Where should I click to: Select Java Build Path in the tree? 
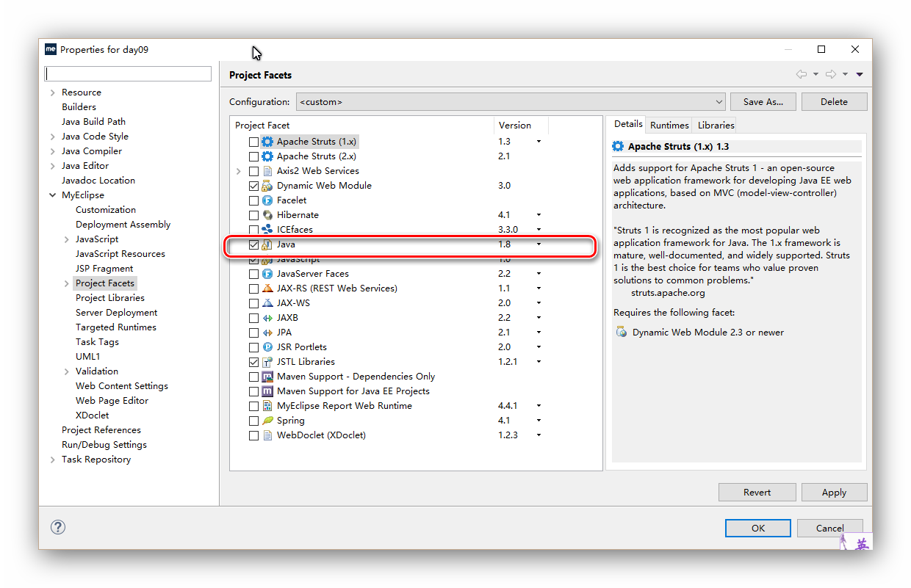click(x=93, y=122)
